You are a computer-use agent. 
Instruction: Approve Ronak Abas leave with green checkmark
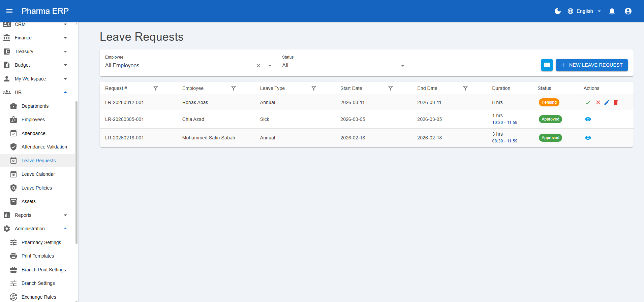588,102
